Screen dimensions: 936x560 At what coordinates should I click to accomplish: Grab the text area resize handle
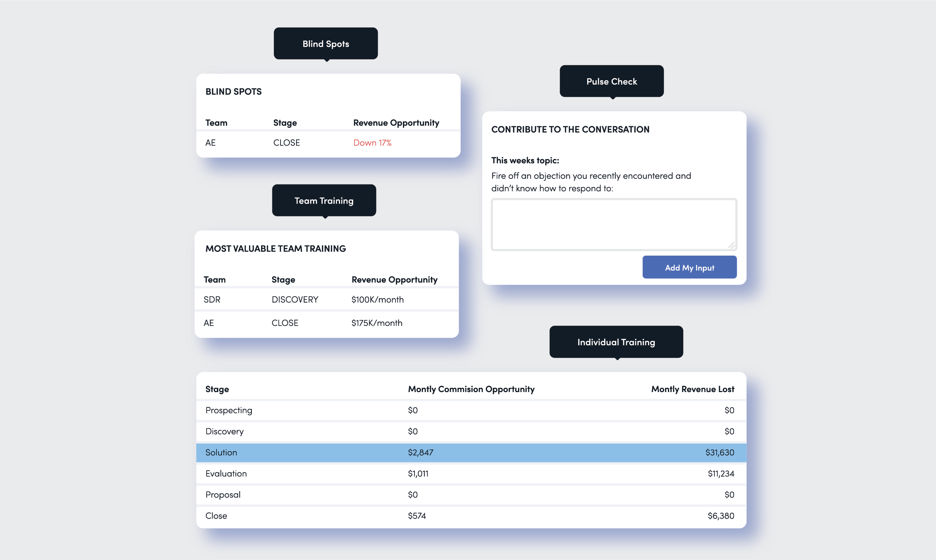click(731, 246)
